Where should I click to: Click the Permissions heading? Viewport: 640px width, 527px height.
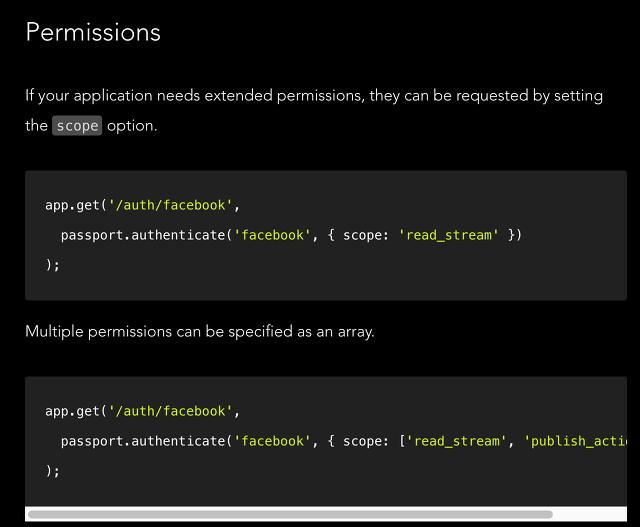coord(93,32)
